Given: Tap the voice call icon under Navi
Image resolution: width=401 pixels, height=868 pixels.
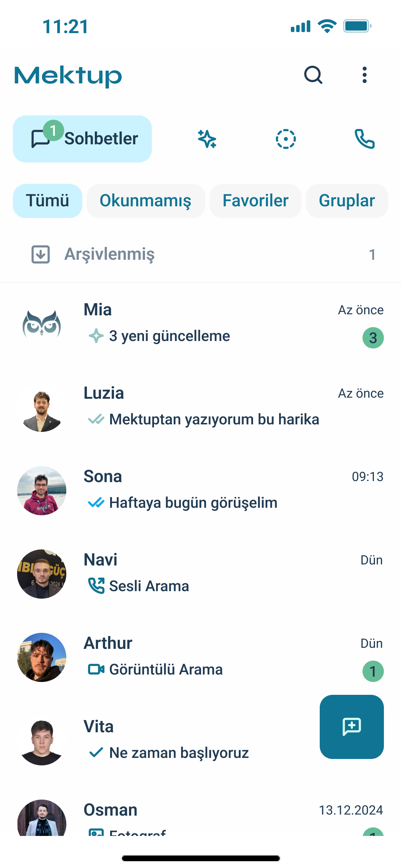Looking at the screenshot, I should click(96, 586).
